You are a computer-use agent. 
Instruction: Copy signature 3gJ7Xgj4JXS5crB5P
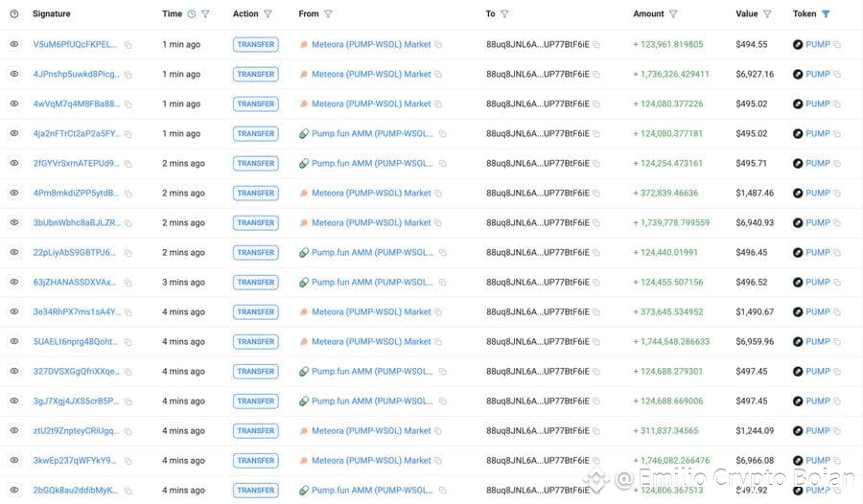[x=128, y=401]
